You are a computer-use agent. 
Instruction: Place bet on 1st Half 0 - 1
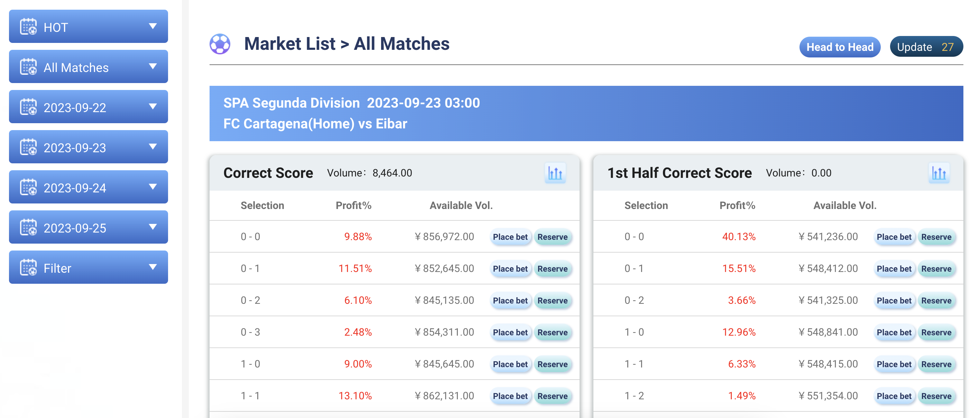(894, 269)
